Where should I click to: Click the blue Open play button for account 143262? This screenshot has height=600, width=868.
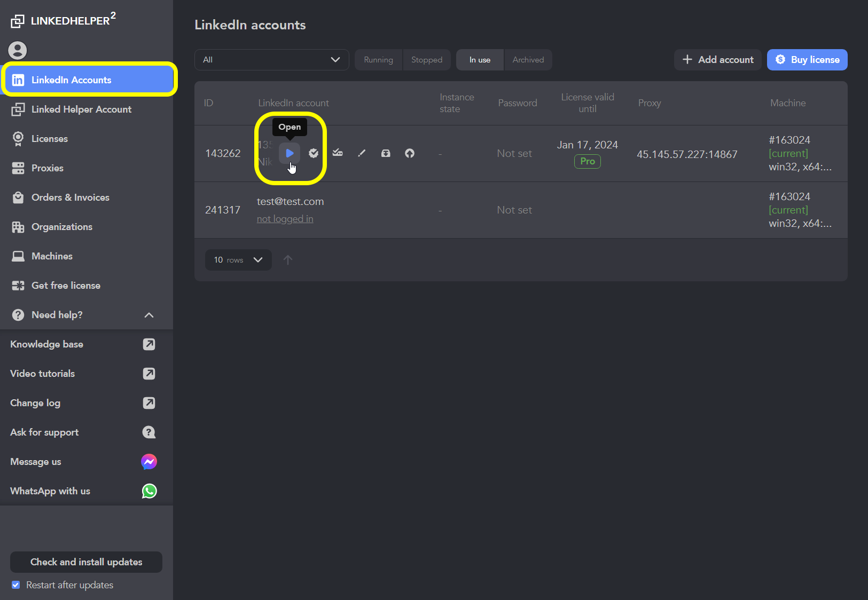tap(290, 153)
